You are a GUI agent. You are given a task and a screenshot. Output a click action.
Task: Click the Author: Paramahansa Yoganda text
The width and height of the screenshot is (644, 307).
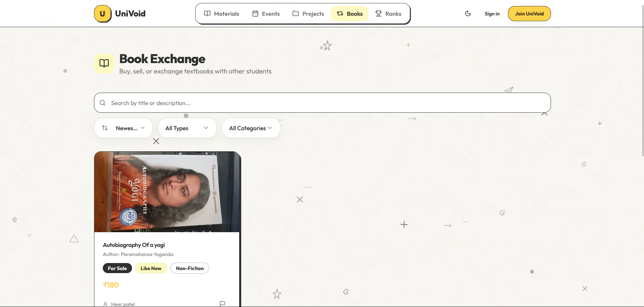[x=138, y=254]
